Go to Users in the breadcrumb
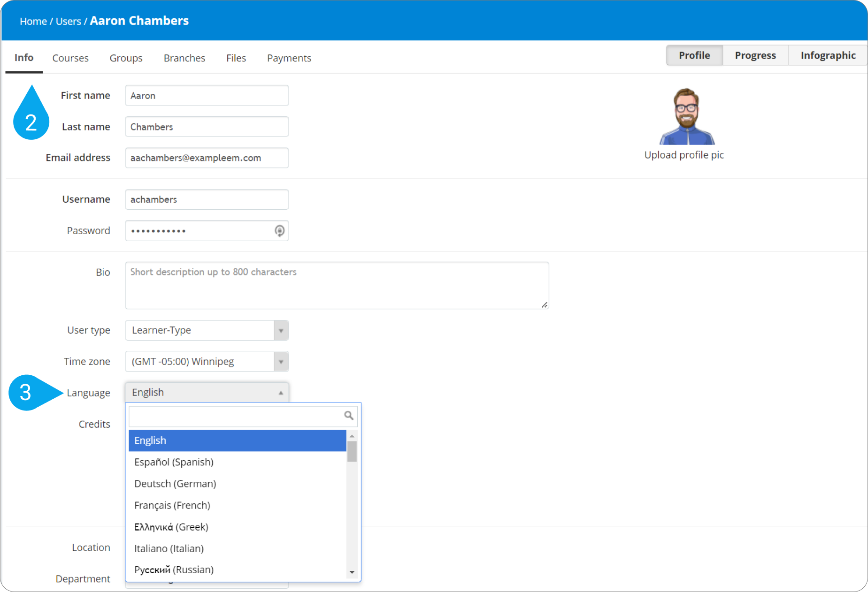The height and width of the screenshot is (592, 868). [x=69, y=21]
